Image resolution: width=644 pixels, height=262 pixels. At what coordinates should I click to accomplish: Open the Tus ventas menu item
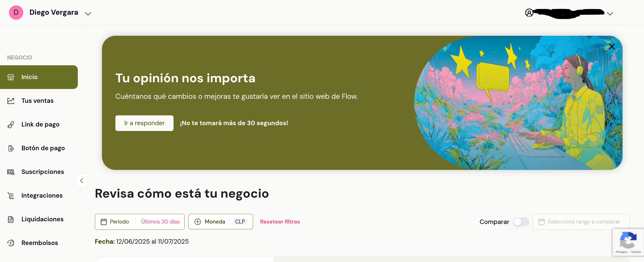38,101
